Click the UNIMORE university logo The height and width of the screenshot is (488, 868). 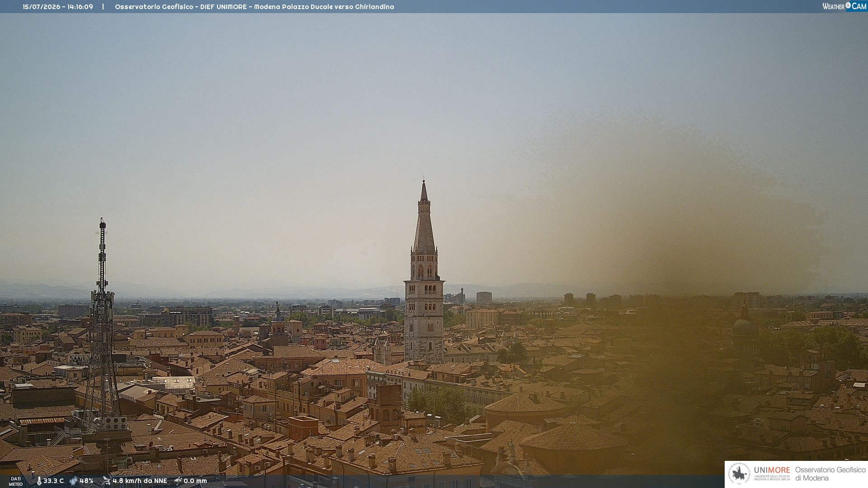pos(759,474)
